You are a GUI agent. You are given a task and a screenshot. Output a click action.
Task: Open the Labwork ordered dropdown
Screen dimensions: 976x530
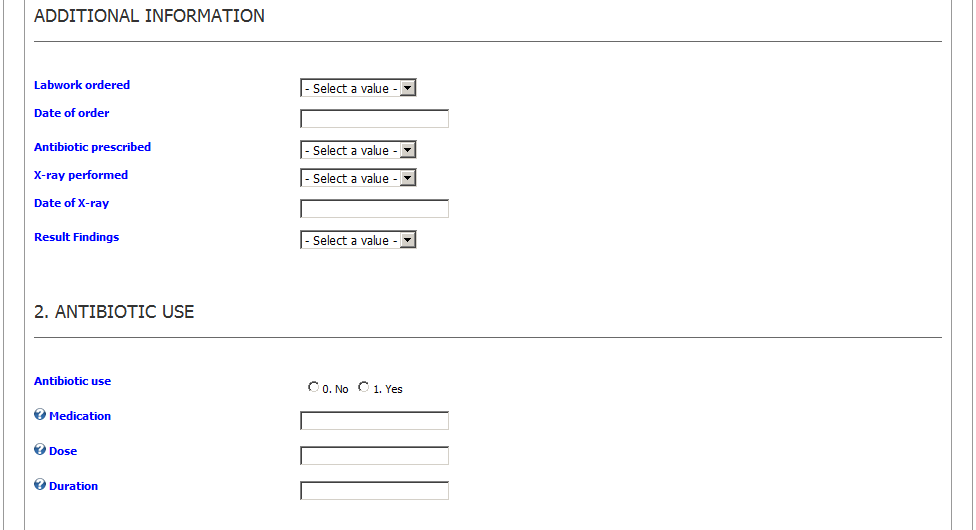pos(358,88)
